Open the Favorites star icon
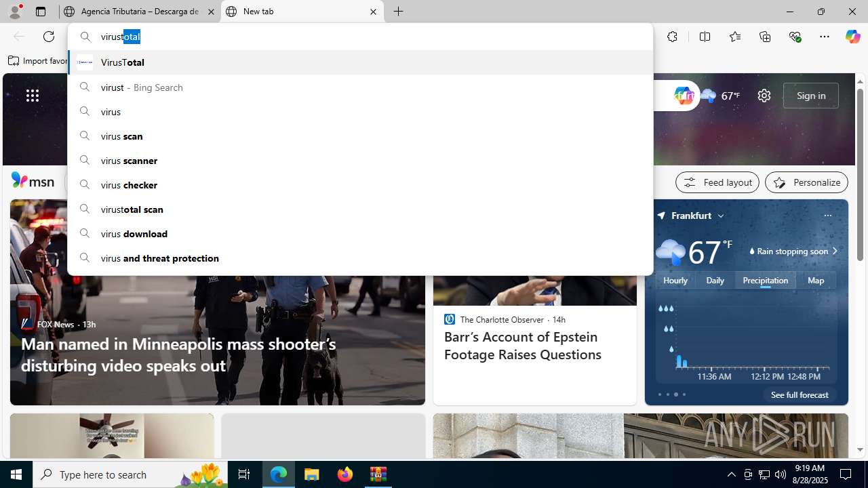The width and height of the screenshot is (868, 488). click(734, 37)
